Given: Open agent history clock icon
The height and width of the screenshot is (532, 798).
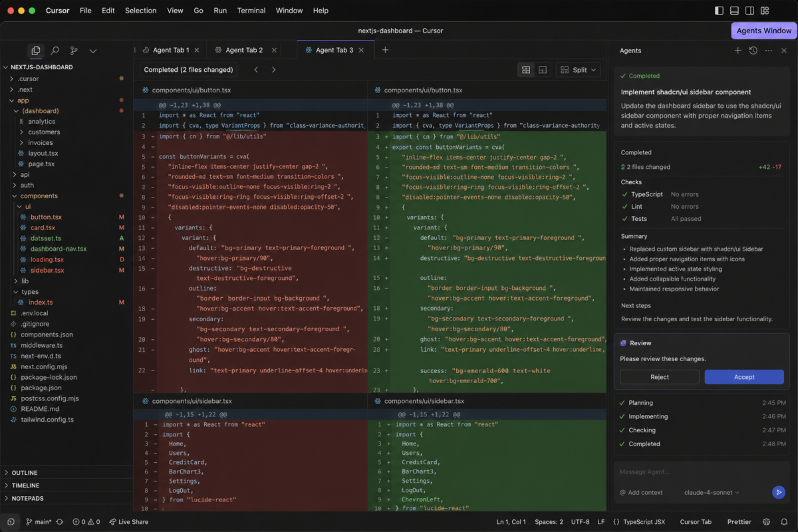Looking at the screenshot, I should [x=753, y=51].
